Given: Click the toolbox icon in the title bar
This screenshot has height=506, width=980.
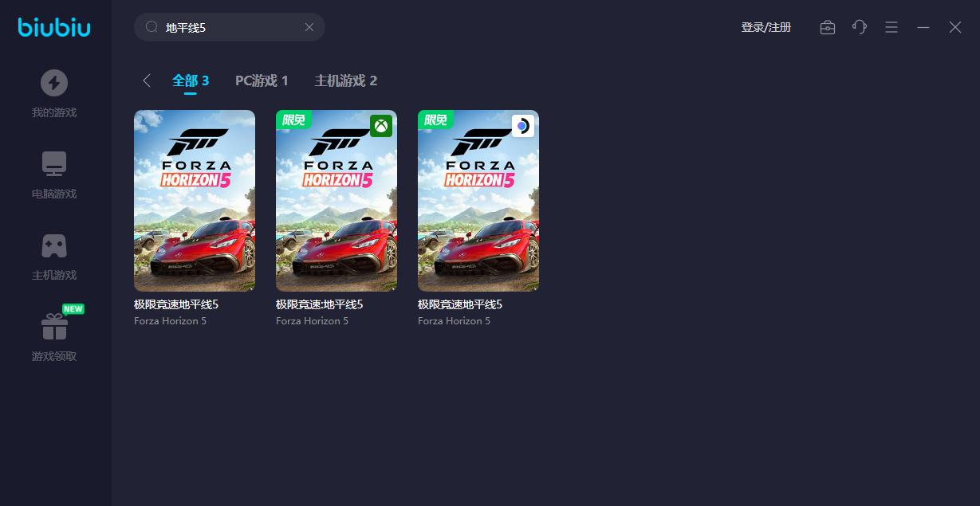Looking at the screenshot, I should (828, 27).
